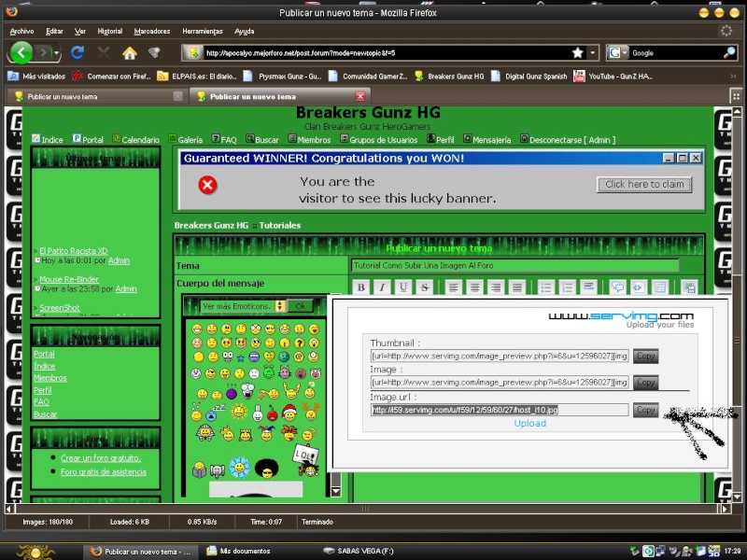Viewport: 747px width, 560px height.
Task: Select the Image url text field
Action: 500,410
